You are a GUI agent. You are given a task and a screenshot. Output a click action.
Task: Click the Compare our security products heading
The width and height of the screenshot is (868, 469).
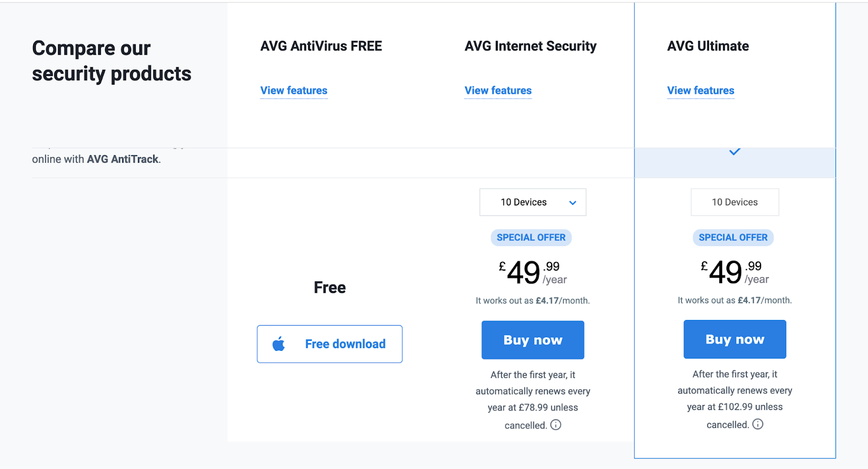pos(111,61)
